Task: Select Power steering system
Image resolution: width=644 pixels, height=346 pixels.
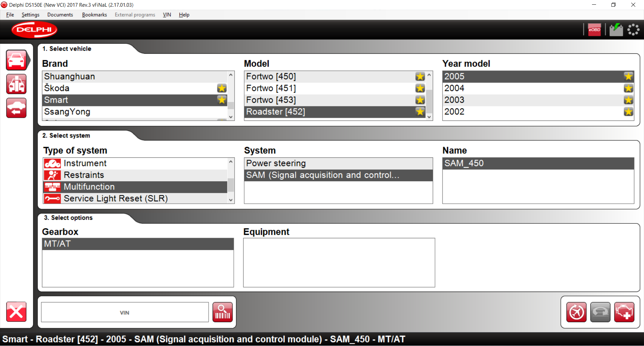Action: point(338,163)
